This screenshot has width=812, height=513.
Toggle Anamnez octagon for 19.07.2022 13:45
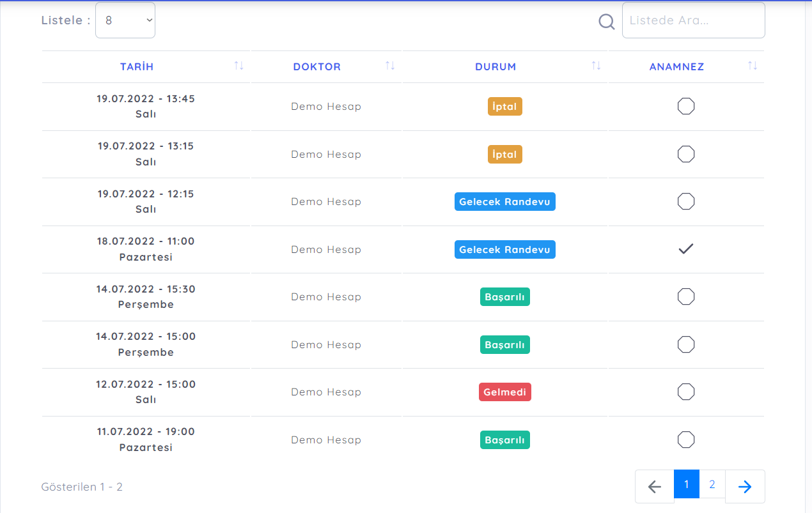tap(686, 106)
